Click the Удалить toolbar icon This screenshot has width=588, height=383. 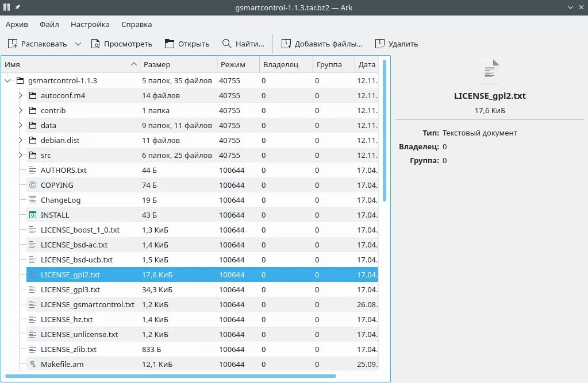pyautogui.click(x=380, y=44)
